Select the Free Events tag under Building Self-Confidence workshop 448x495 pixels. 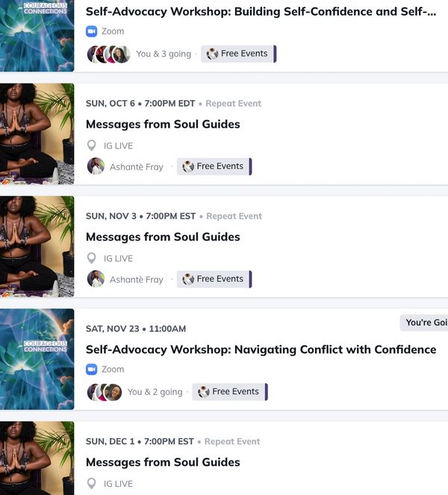pyautogui.click(x=239, y=54)
